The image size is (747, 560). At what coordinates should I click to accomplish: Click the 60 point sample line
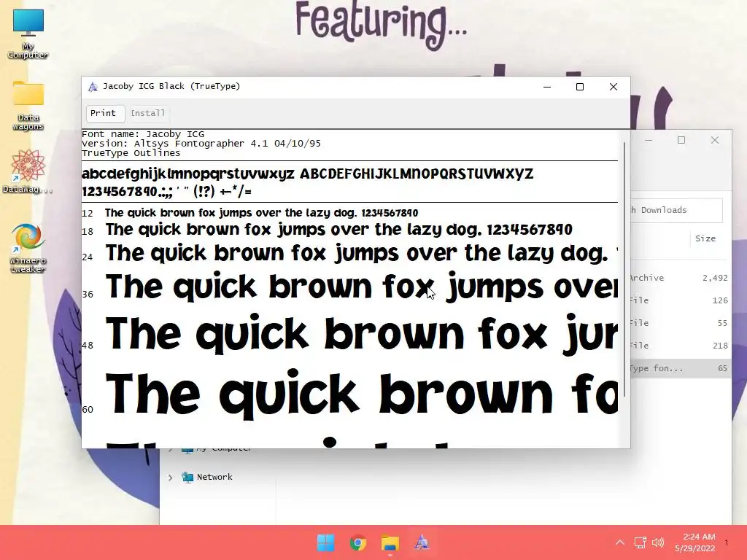point(362,394)
